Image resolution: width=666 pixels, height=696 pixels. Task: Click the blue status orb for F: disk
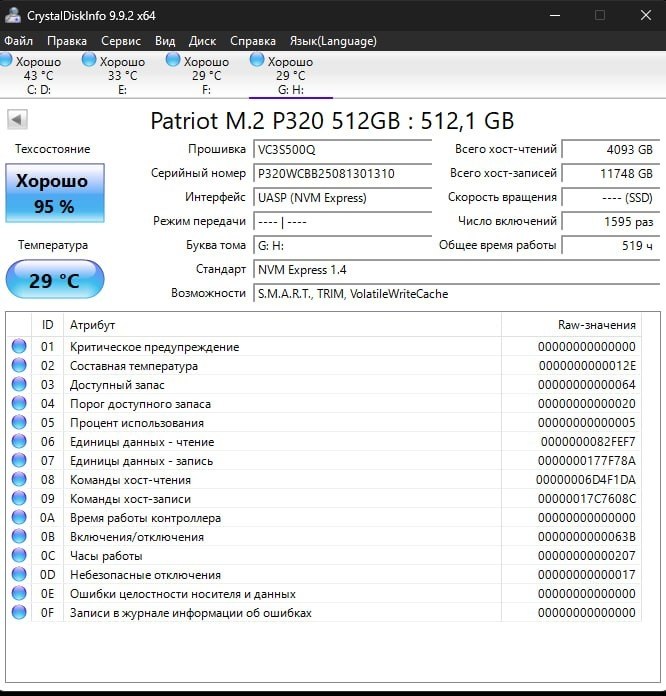click(173, 59)
